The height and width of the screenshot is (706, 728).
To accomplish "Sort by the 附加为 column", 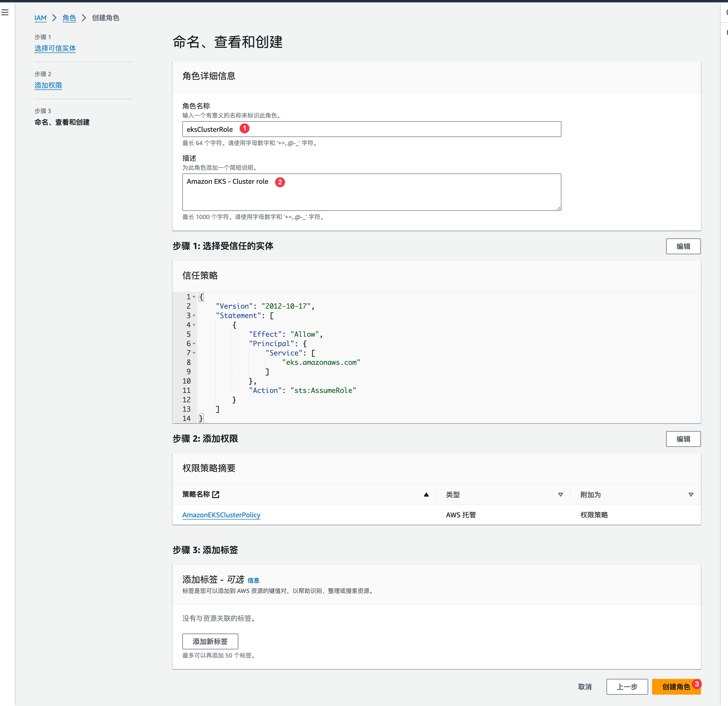I will point(691,495).
